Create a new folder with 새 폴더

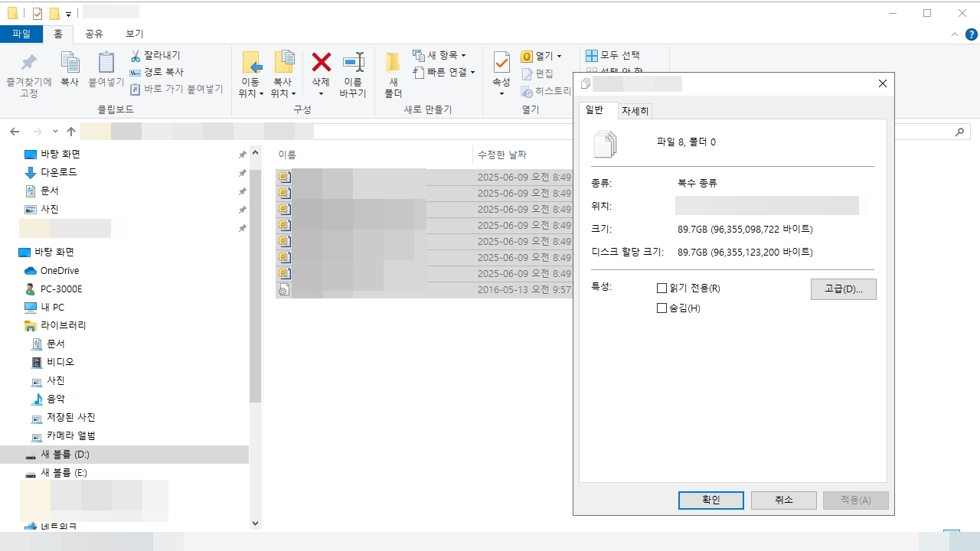point(393,74)
